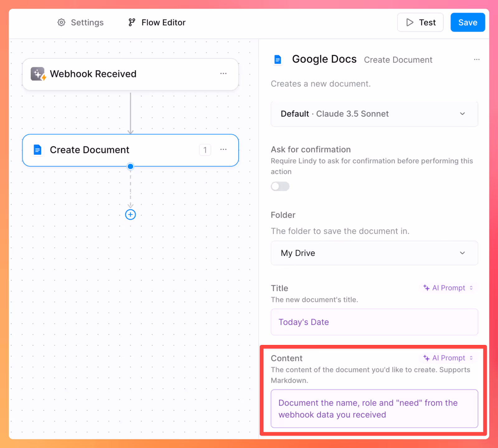Click the sparkle icon beside Title AI Prompt
Screen dimensions: 498x448
click(x=426, y=288)
